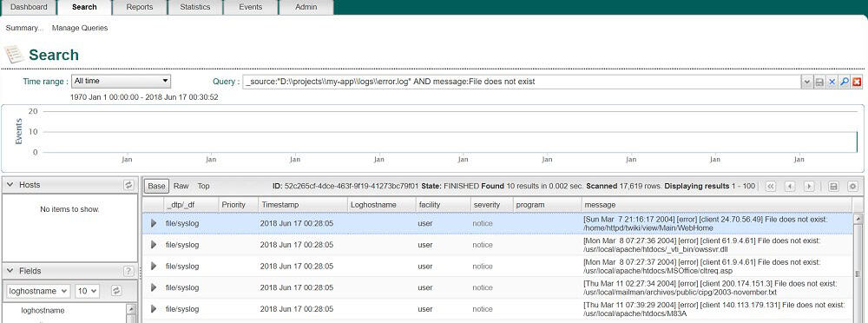
Task: Switch to the Dashboard tab
Action: point(29,7)
